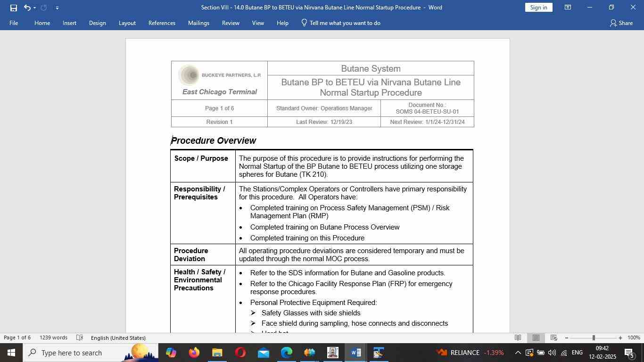Open the Design ribbon tab
Viewport: 644px width, 362px height.
(97, 23)
